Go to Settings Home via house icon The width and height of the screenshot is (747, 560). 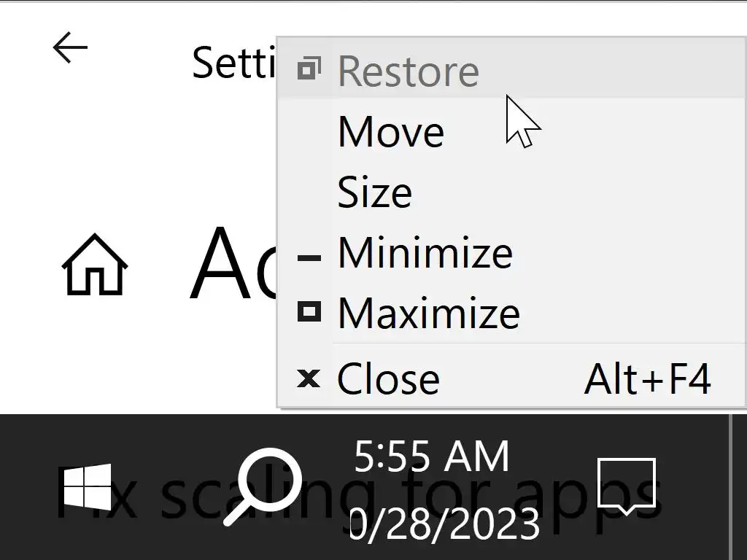click(94, 265)
